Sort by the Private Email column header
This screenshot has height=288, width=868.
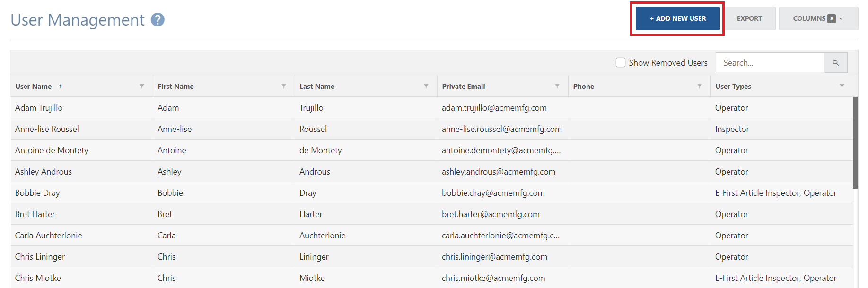point(464,86)
